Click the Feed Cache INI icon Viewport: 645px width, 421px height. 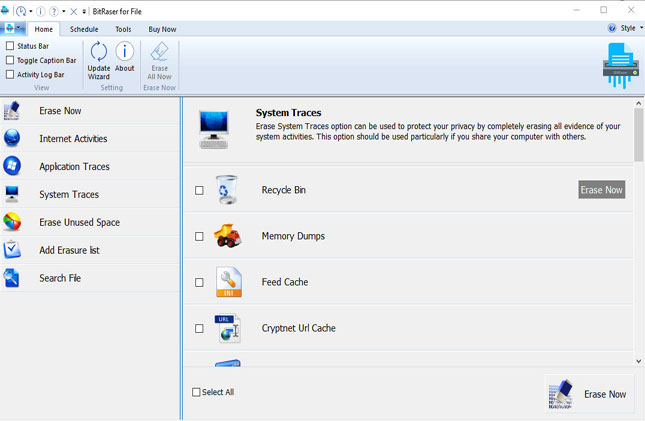(229, 282)
